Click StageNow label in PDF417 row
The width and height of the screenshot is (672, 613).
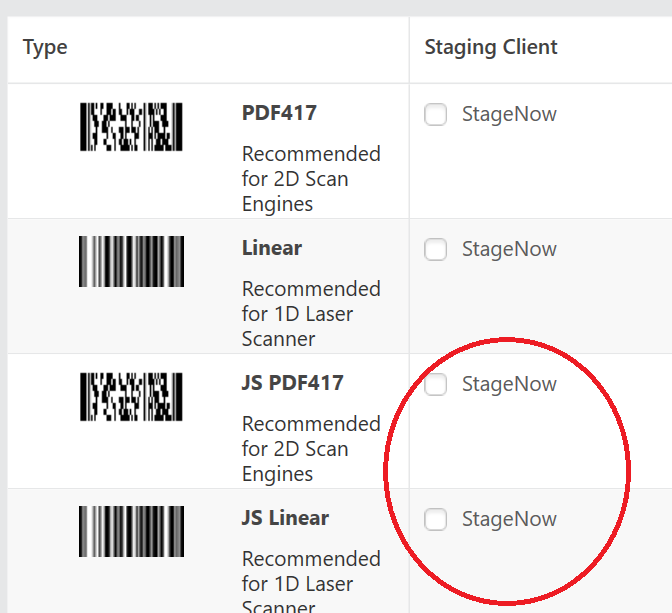click(x=509, y=115)
